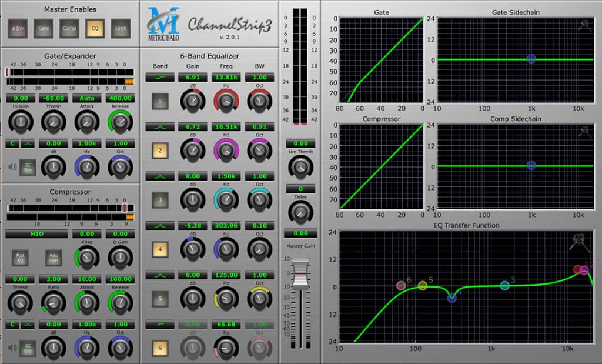Toggle EQ band 3 enable button
This screenshot has width=602, height=364.
coord(160,200)
